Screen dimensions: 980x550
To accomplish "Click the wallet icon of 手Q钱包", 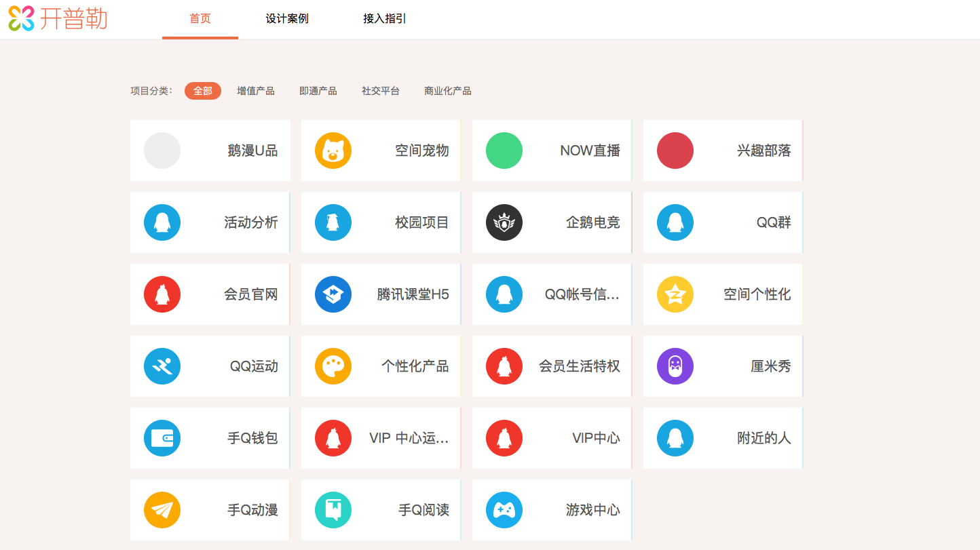I will pos(162,438).
